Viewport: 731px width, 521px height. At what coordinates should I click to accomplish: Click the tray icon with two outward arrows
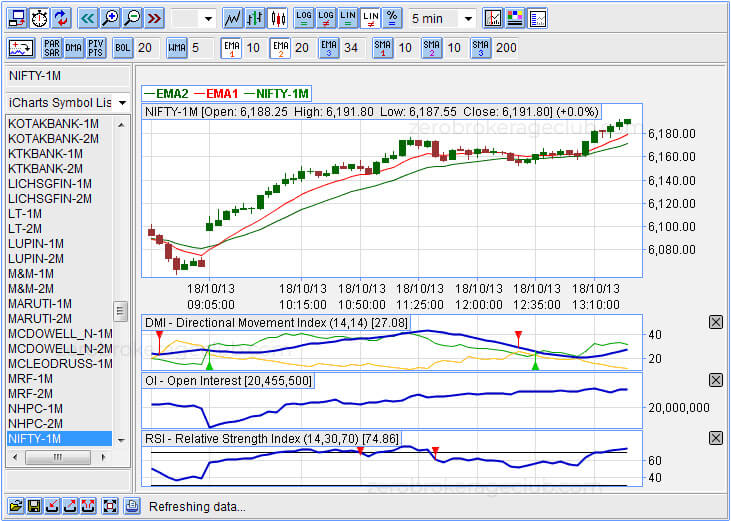89,506
